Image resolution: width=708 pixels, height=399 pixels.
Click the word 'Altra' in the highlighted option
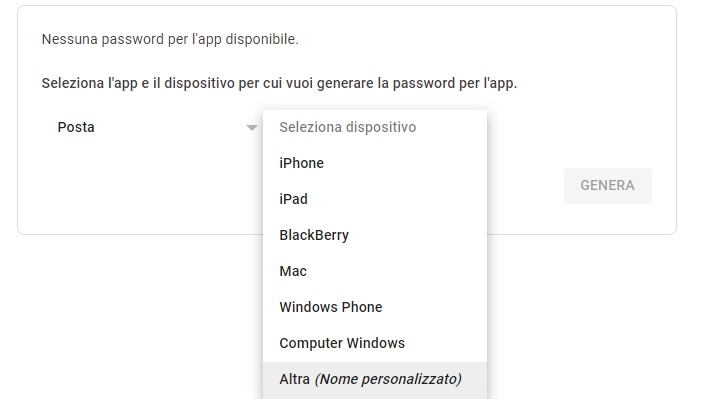click(294, 379)
